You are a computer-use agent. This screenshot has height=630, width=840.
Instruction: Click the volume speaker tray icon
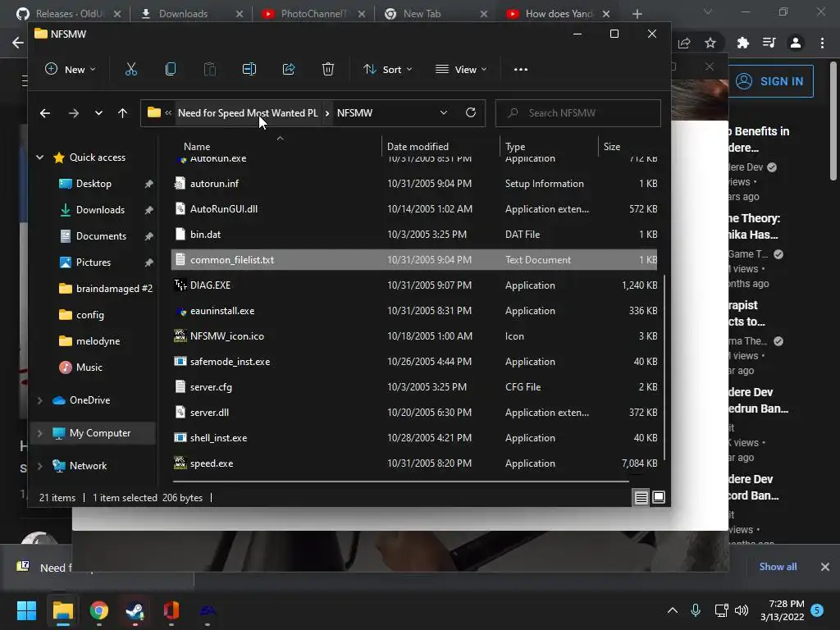[x=742, y=610]
